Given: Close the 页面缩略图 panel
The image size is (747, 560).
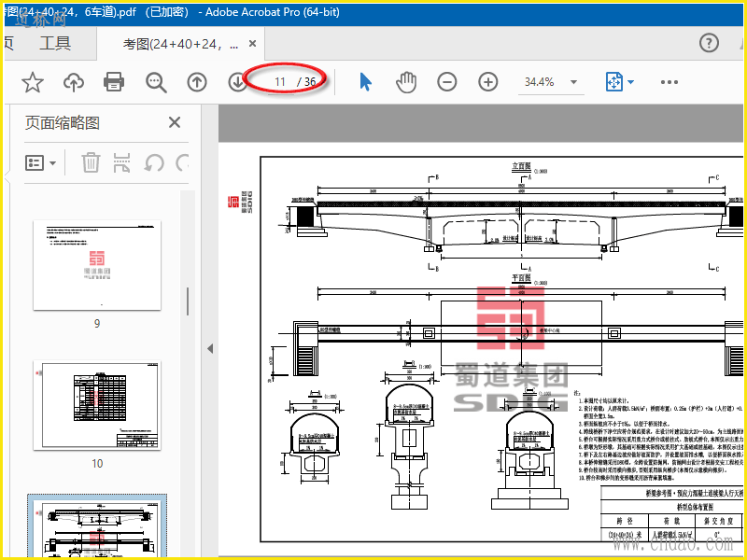Looking at the screenshot, I should point(175,122).
